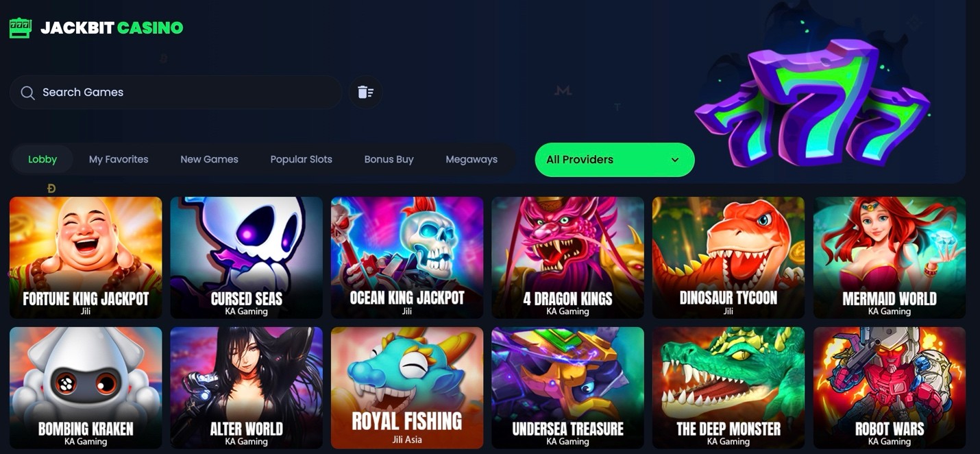The width and height of the screenshot is (980, 454).
Task: Expand the All Providers chevron arrow
Action: 675,160
